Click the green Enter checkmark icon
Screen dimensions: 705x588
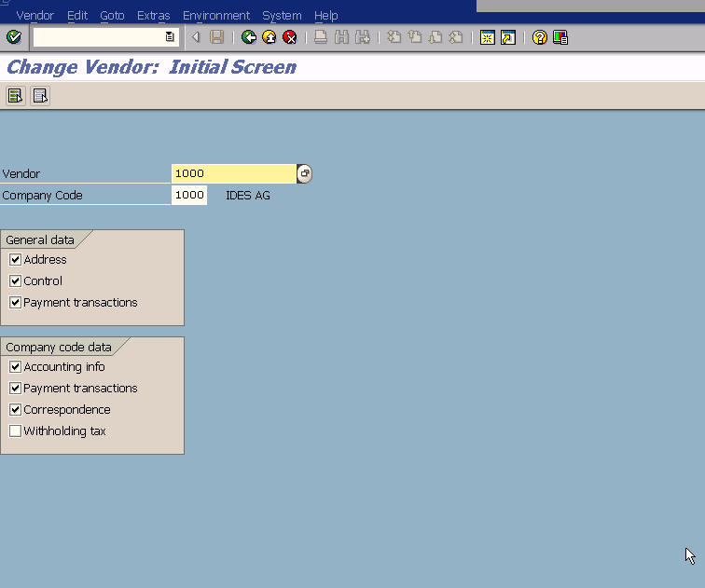coord(14,37)
